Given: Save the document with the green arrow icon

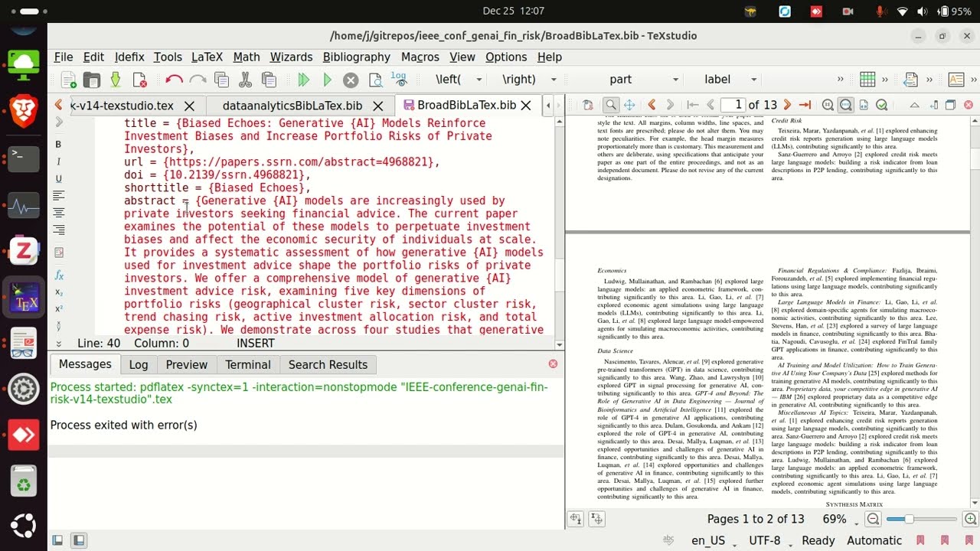Looking at the screenshot, I should coord(116,80).
